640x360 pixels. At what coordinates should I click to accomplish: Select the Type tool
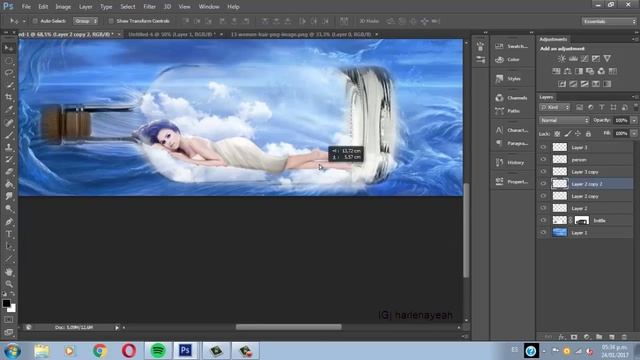[9, 234]
